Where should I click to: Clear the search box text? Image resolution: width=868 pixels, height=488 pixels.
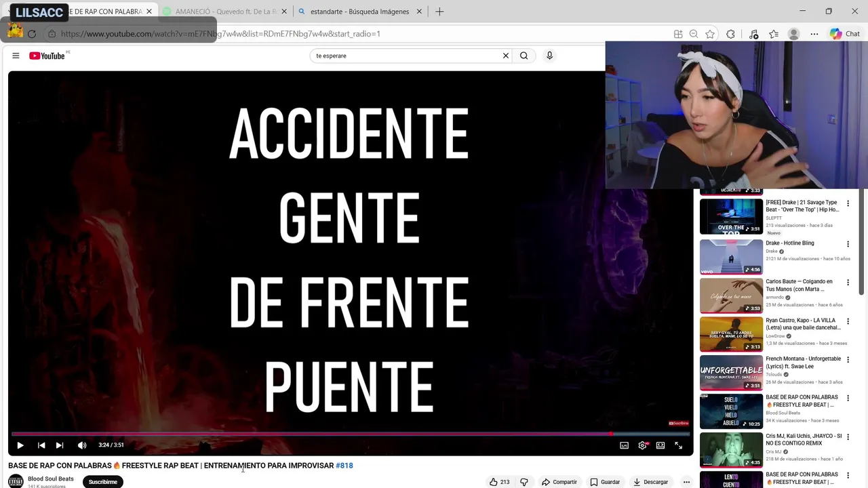(505, 56)
